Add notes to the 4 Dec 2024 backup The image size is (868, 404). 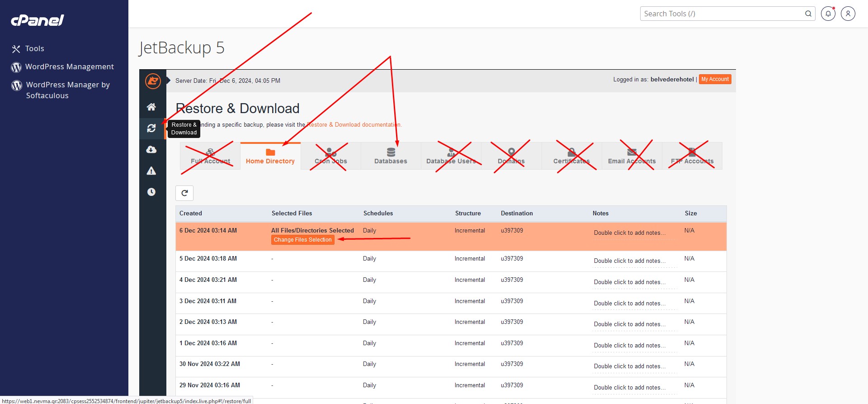629,282
